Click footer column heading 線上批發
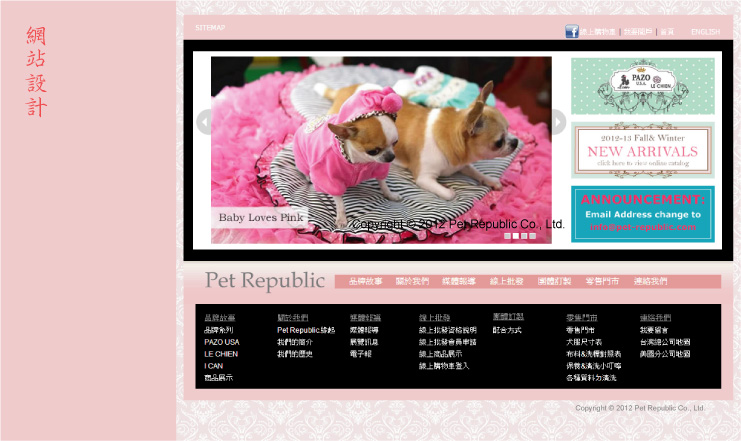 434,318
